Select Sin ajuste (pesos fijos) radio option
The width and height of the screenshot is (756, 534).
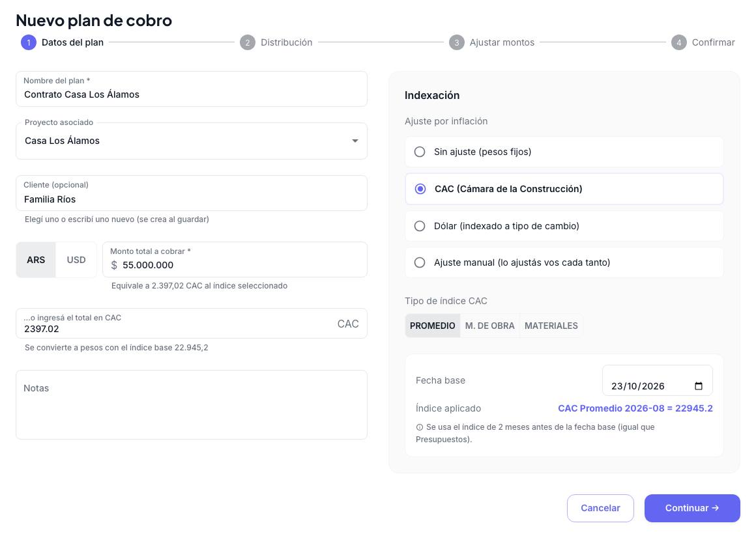(x=564, y=152)
